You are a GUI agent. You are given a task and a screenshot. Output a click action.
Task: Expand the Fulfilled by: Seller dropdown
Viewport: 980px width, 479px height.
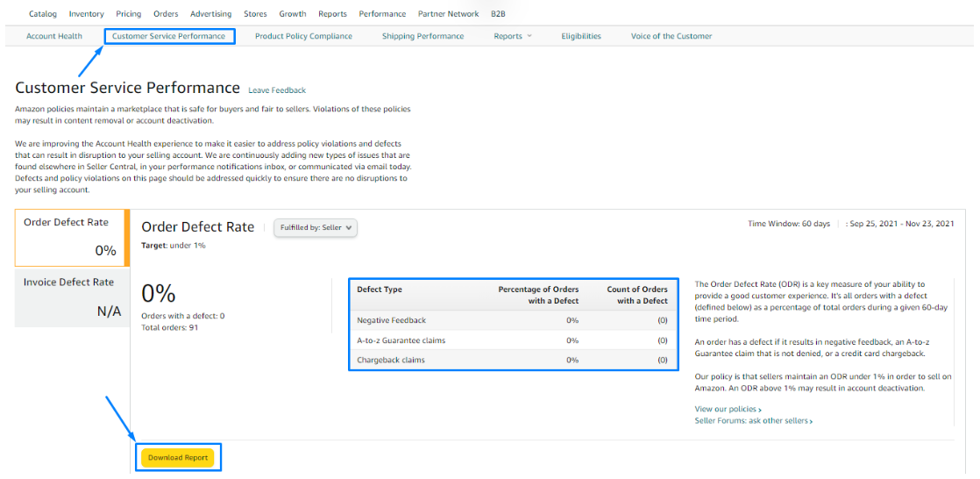[x=316, y=228]
